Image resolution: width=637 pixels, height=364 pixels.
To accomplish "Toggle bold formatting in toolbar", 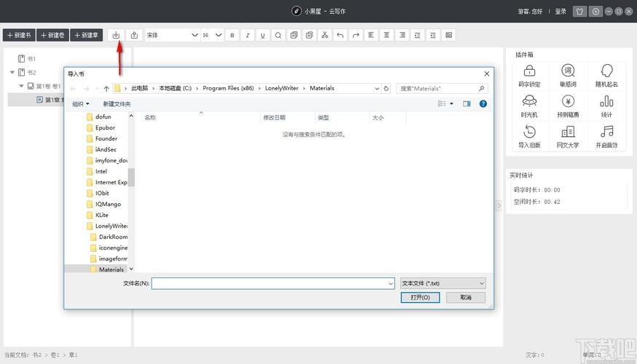I will point(232,35).
